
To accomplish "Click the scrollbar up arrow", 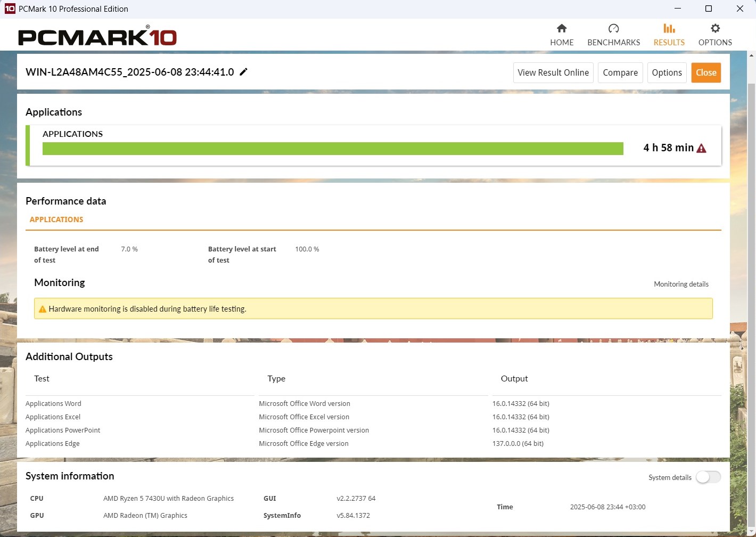I will coord(751,55).
